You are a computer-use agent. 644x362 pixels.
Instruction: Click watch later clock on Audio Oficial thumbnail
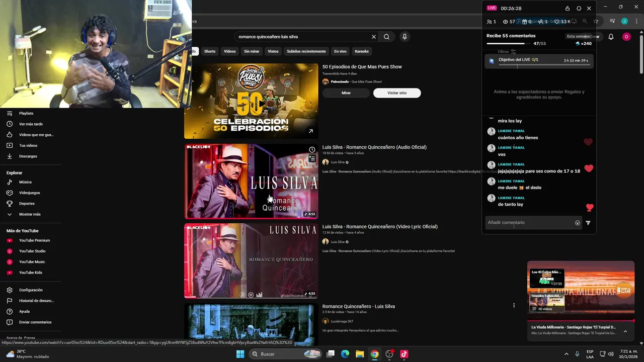pos(312,150)
